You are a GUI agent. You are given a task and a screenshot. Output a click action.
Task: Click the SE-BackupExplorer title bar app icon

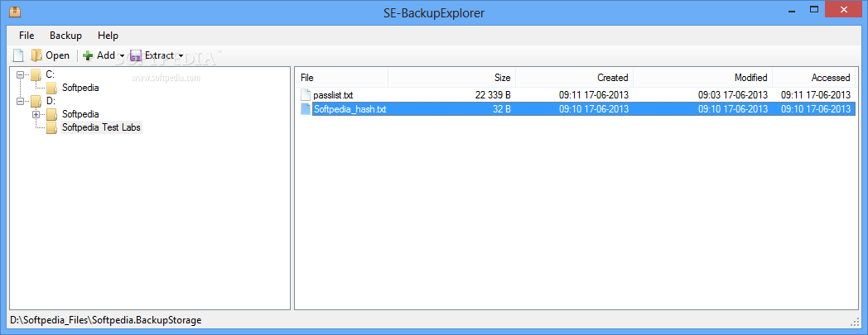15,11
